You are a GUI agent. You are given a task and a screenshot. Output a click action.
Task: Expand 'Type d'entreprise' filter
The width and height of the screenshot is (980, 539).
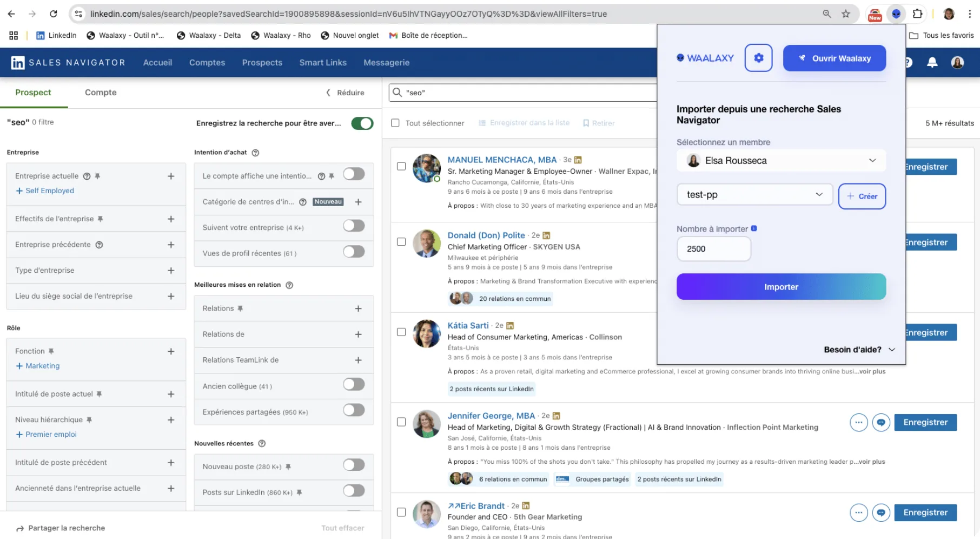coord(171,271)
